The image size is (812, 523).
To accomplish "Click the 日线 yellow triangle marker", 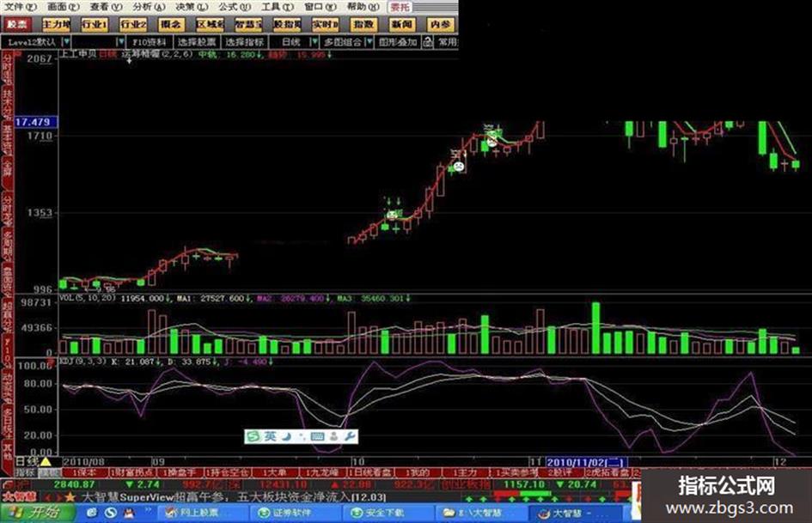I will (45, 461).
